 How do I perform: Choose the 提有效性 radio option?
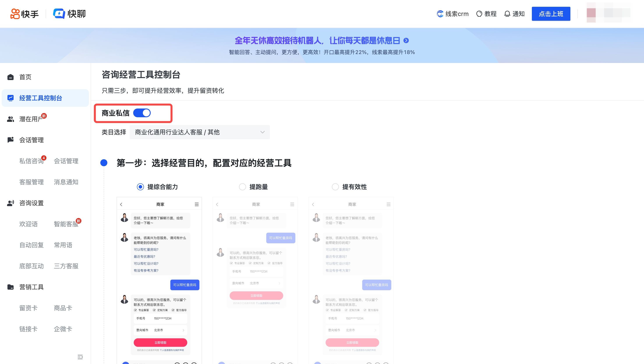[x=335, y=187]
